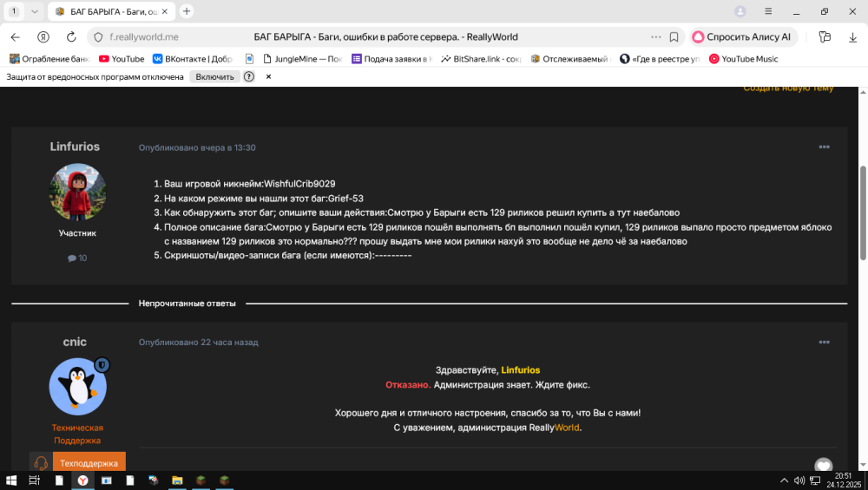This screenshot has height=490, width=868.
Task: Click the page vertical scrollbar thumb
Action: tap(863, 213)
